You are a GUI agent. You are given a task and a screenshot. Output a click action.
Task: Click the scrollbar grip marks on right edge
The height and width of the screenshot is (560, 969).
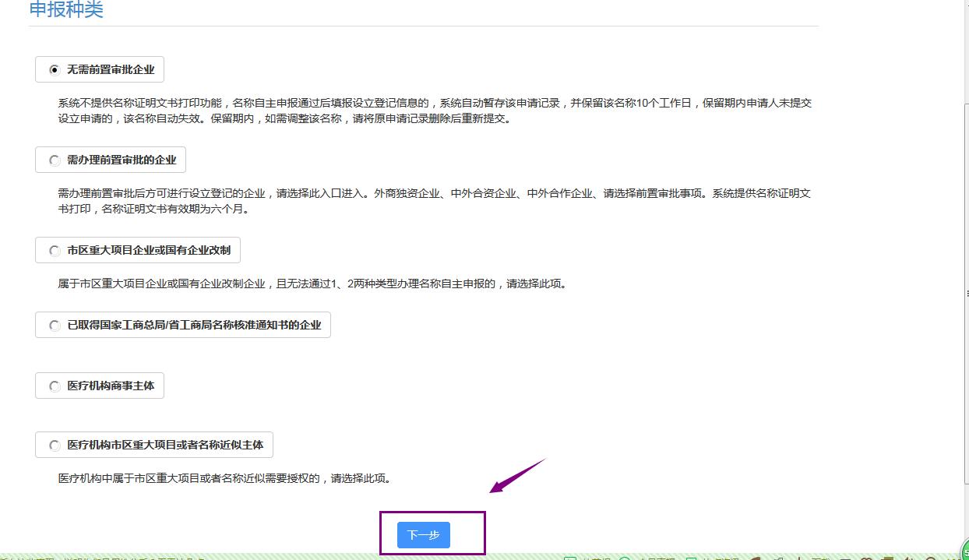pos(967,294)
